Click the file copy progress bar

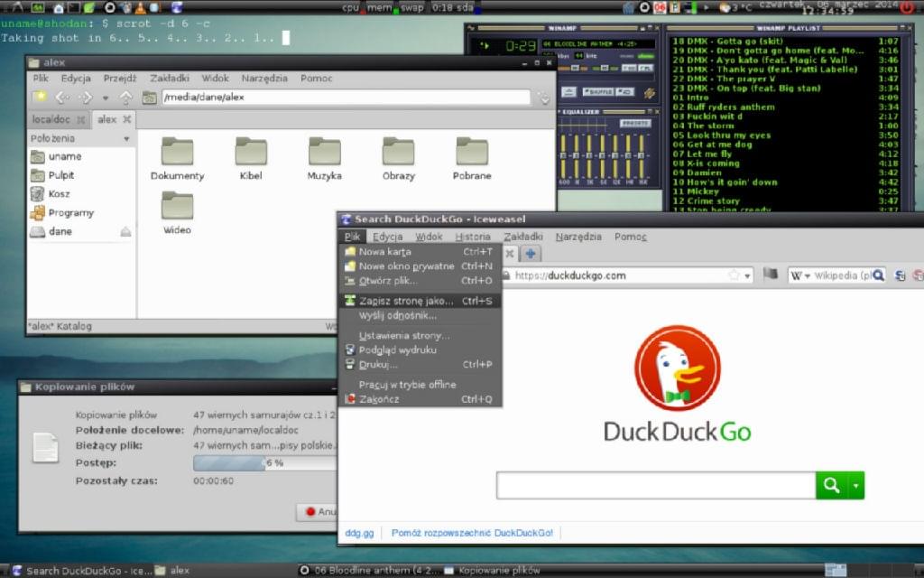(x=264, y=463)
